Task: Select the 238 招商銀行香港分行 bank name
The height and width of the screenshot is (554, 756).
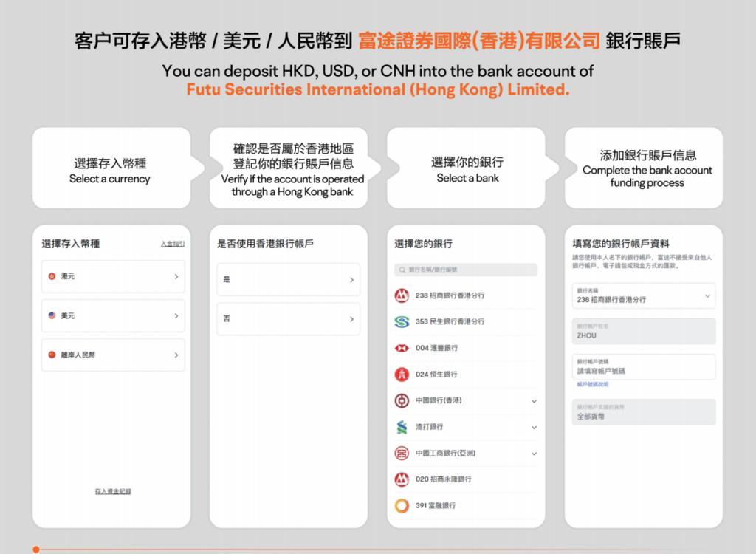Action: tap(450, 295)
